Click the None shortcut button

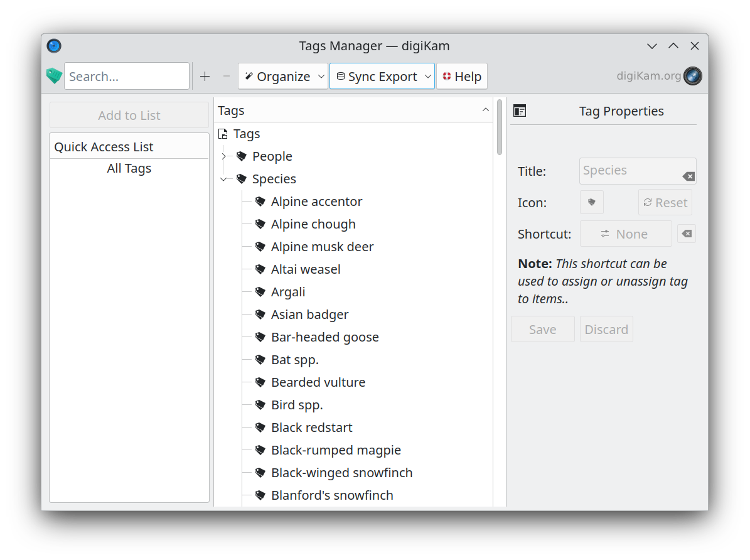point(625,234)
